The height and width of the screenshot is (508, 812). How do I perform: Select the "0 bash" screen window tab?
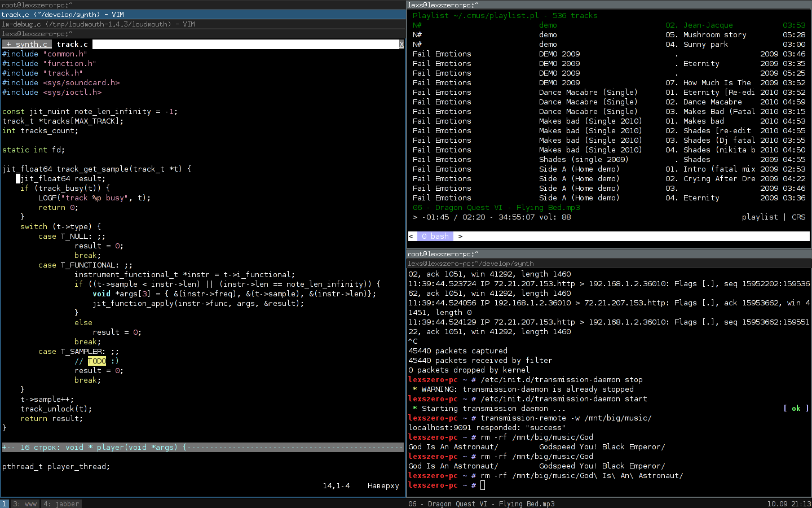point(435,236)
